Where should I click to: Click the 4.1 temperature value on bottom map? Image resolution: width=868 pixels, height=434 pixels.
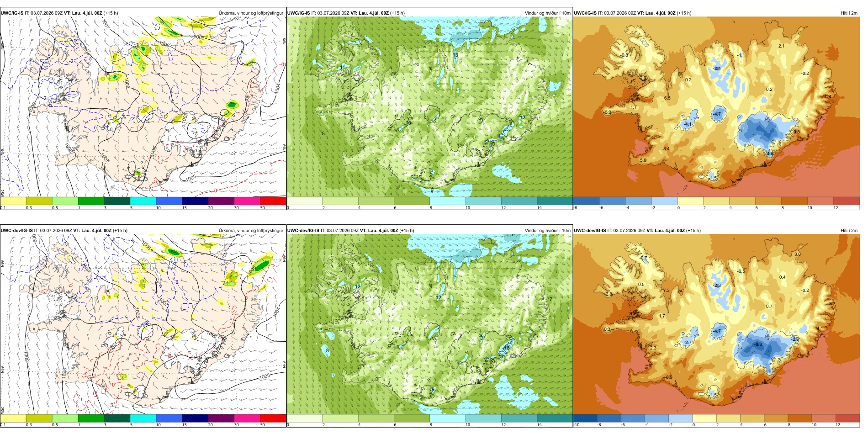(x=820, y=328)
